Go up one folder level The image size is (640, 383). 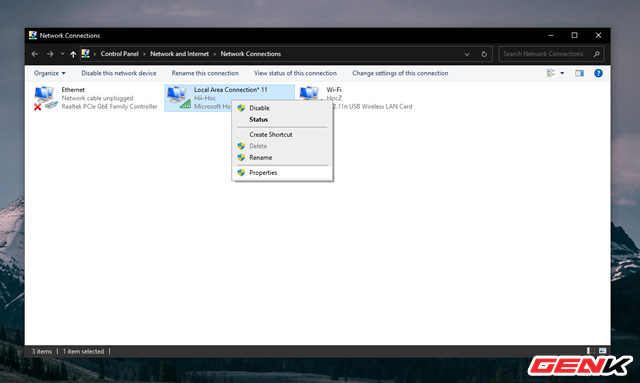click(73, 54)
